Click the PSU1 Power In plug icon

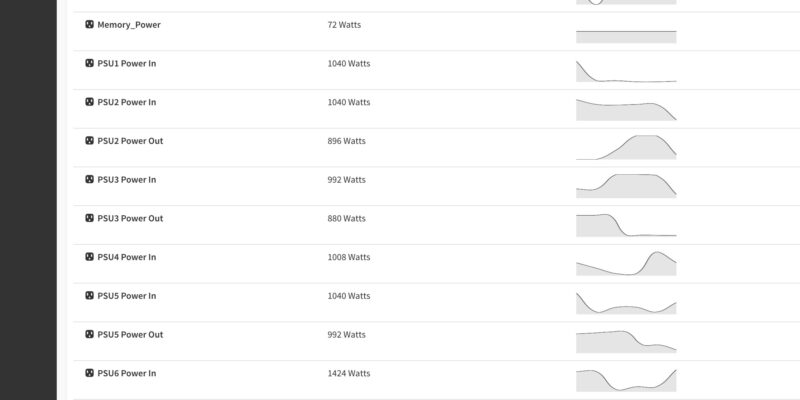89,63
